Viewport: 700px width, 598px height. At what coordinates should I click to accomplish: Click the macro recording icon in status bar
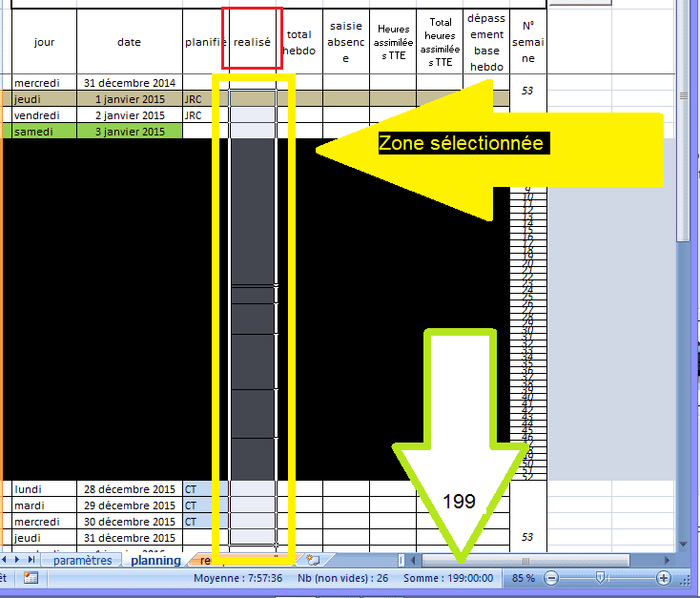pos(31,578)
